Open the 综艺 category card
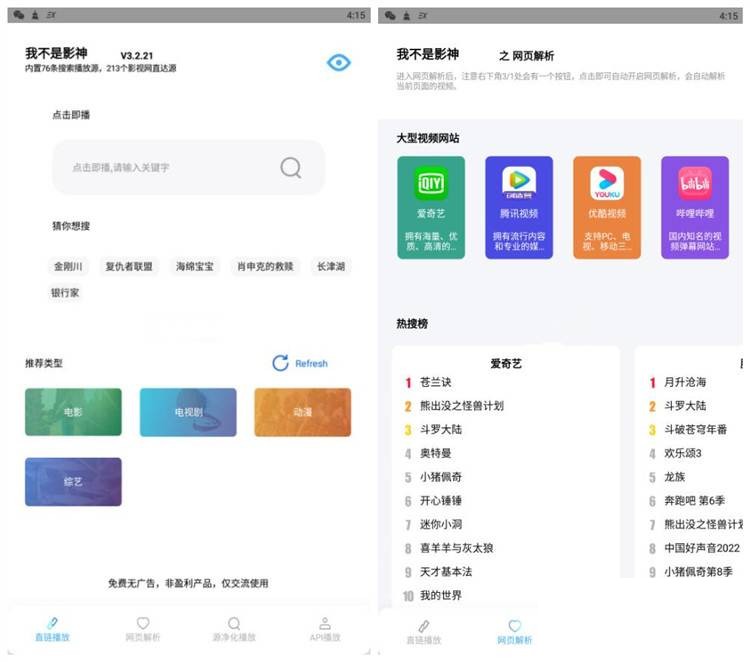The image size is (750, 662). (x=73, y=482)
